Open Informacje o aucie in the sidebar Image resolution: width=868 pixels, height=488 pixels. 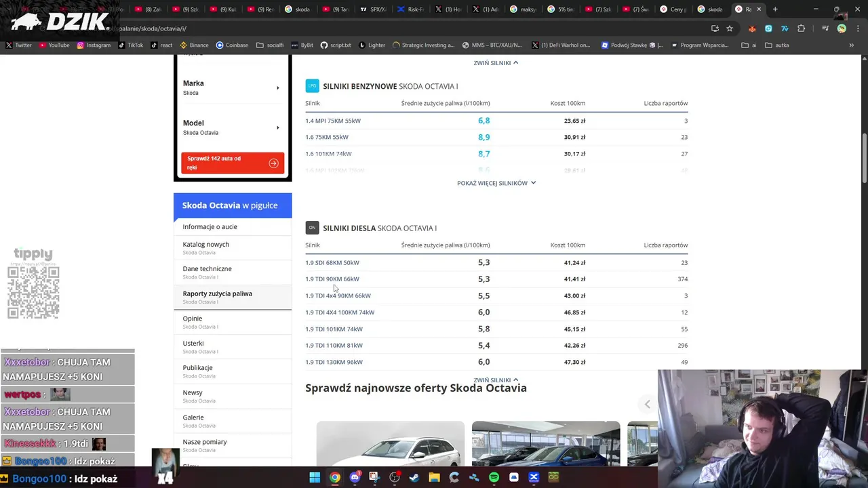tap(232, 226)
